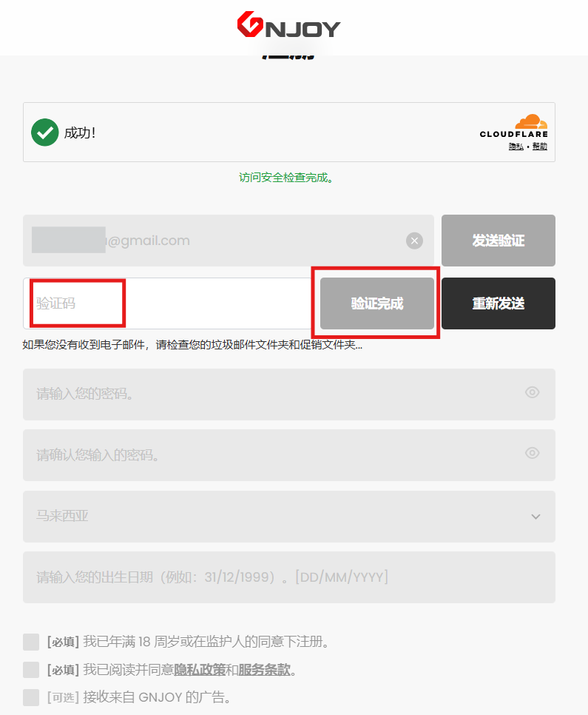Focus the 请输入您的密码 password field
The image size is (588, 715).
(x=289, y=395)
